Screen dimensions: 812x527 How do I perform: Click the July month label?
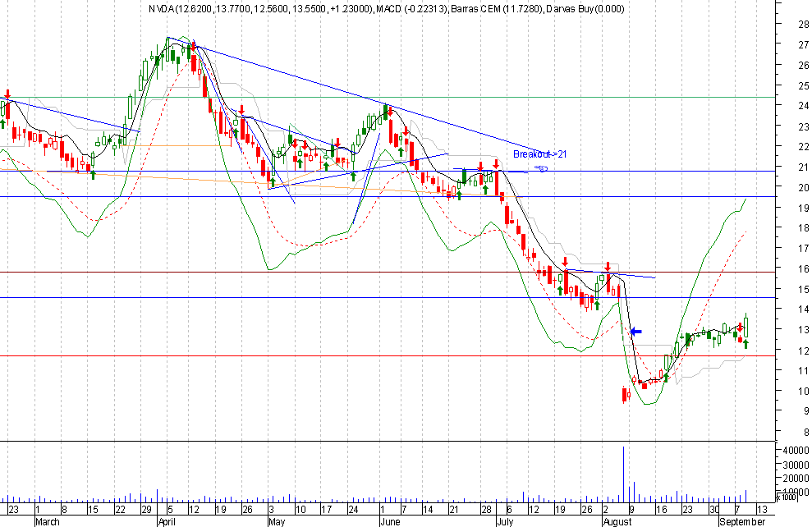504,522
